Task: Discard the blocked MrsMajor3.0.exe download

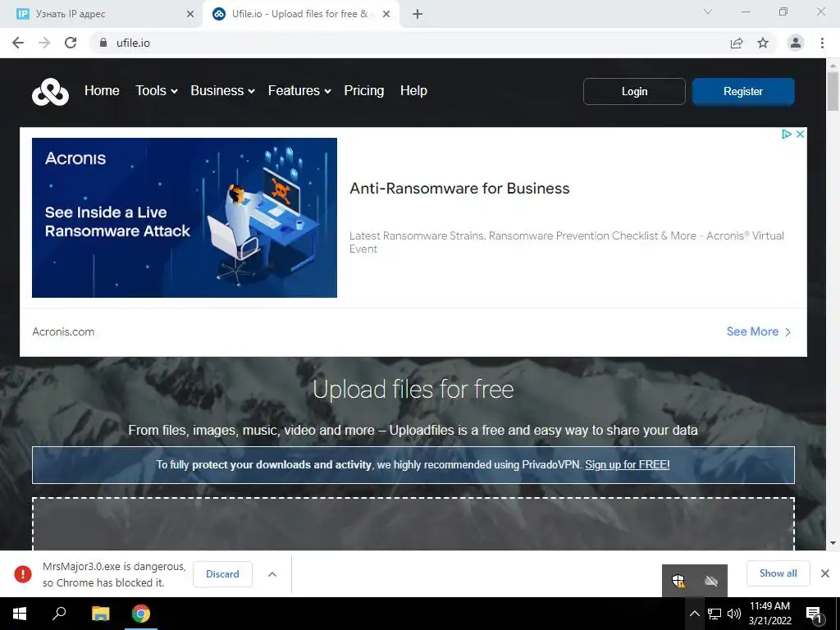Action: tap(222, 574)
